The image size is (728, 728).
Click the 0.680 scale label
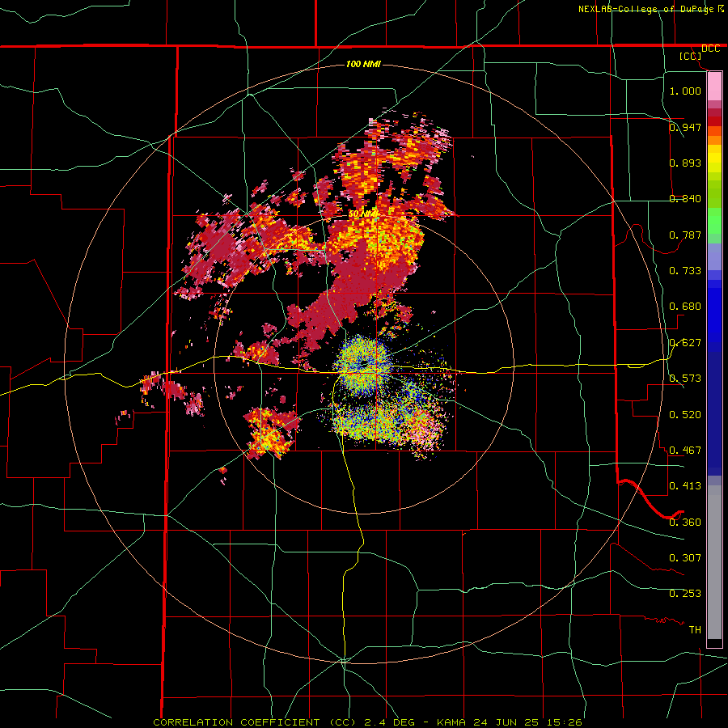(685, 307)
